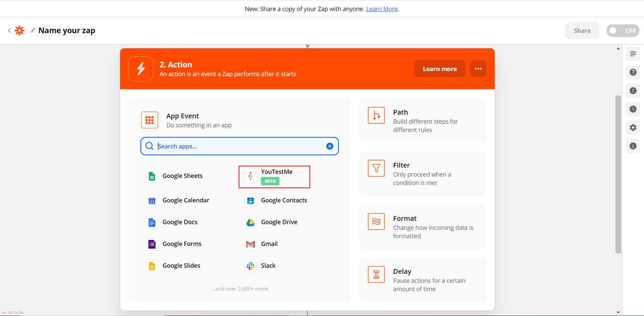Add a Filter step
The height and width of the screenshot is (316, 644).
click(422, 174)
